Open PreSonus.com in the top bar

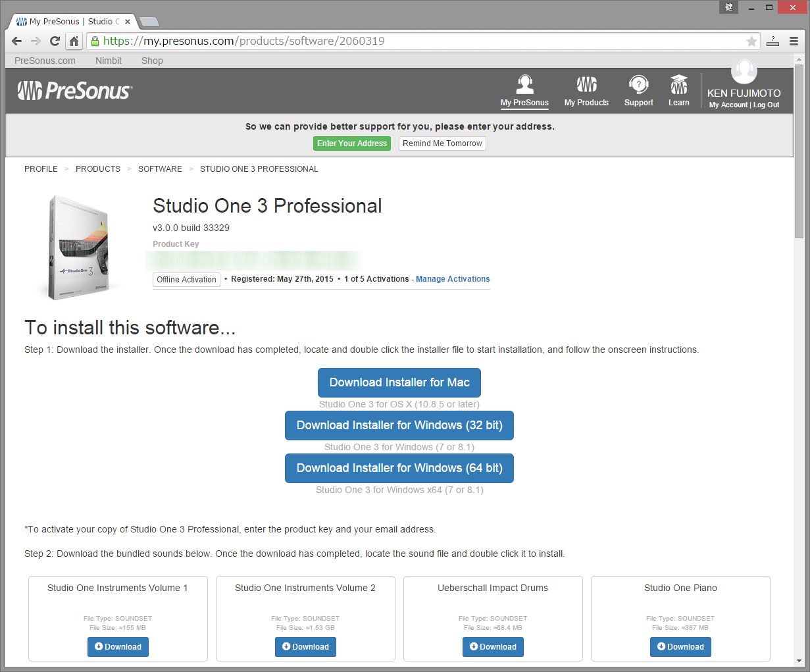pyautogui.click(x=45, y=61)
